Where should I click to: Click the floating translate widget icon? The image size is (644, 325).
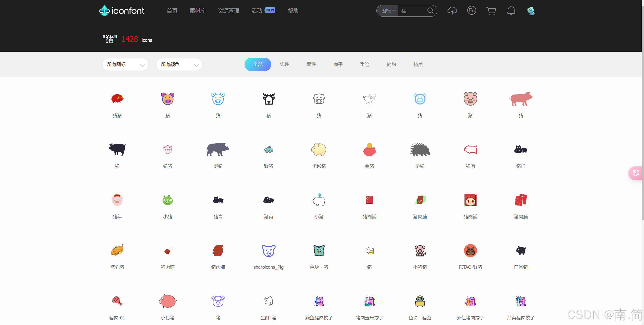coord(636,173)
